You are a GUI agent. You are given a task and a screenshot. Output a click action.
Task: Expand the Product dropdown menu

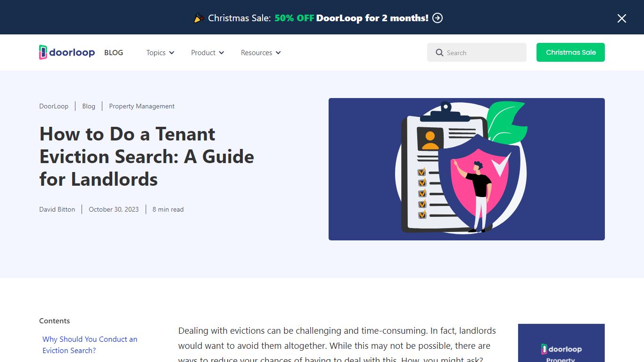point(207,53)
